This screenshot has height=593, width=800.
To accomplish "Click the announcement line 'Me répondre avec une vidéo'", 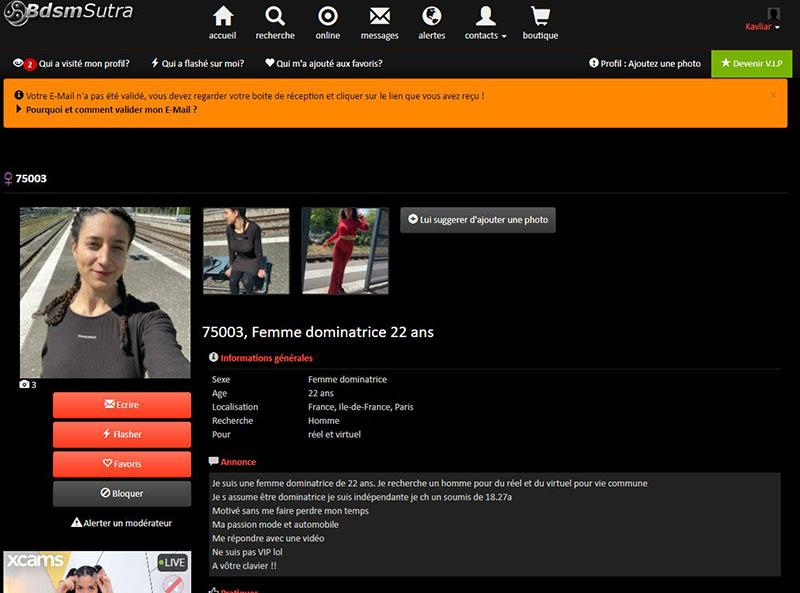I will [x=268, y=538].
